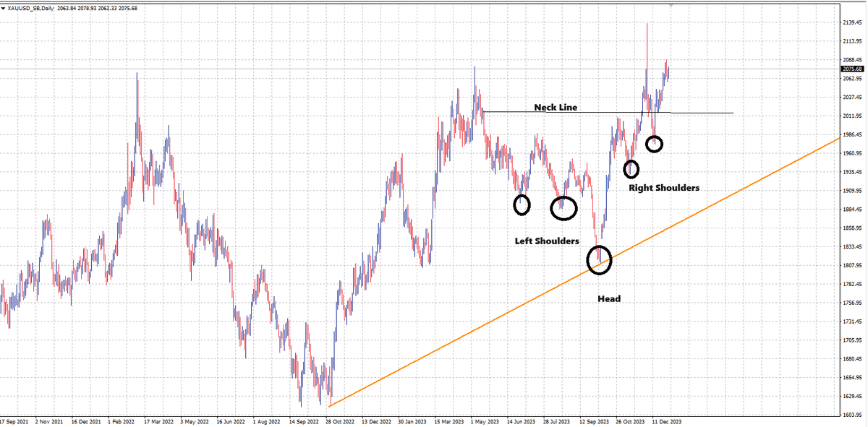Open the XAUUSD_SB,Daily chart menu arrow
The height and width of the screenshot is (427, 868).
tap(4, 8)
